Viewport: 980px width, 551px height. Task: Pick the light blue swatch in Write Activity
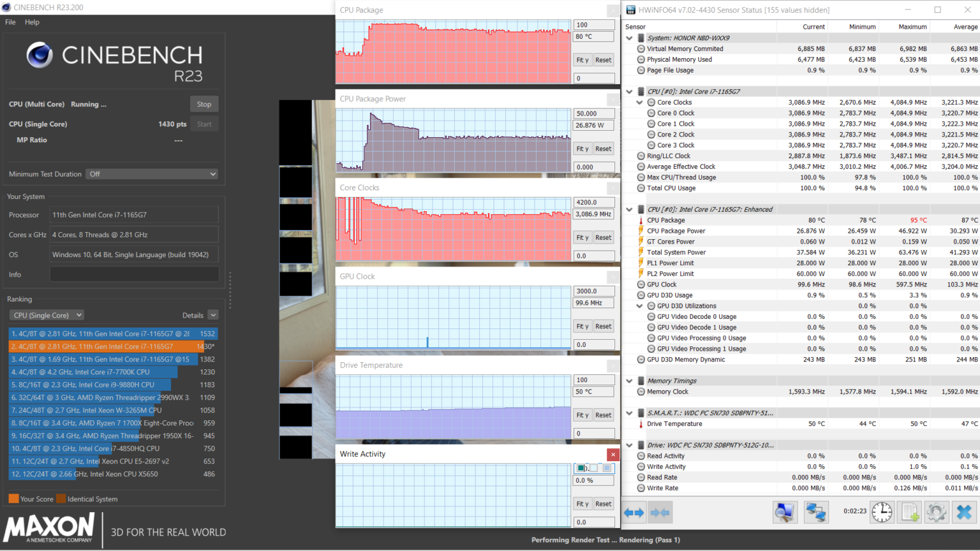pos(607,468)
